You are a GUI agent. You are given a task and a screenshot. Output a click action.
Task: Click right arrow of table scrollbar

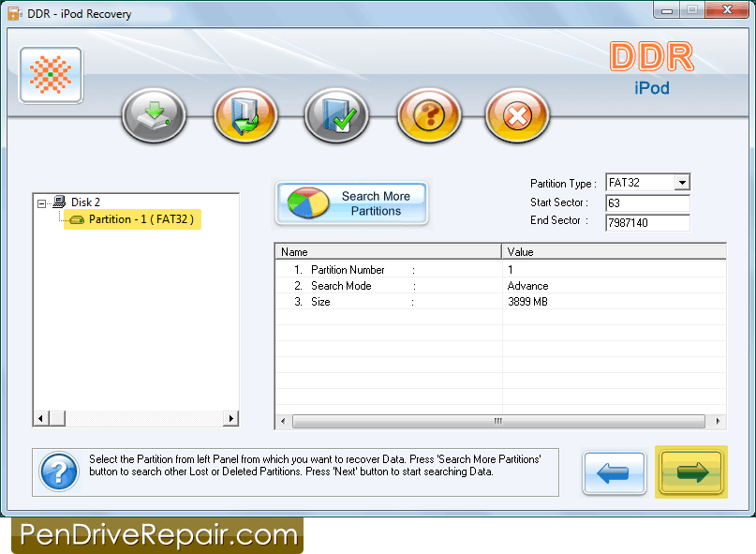pyautogui.click(x=719, y=421)
